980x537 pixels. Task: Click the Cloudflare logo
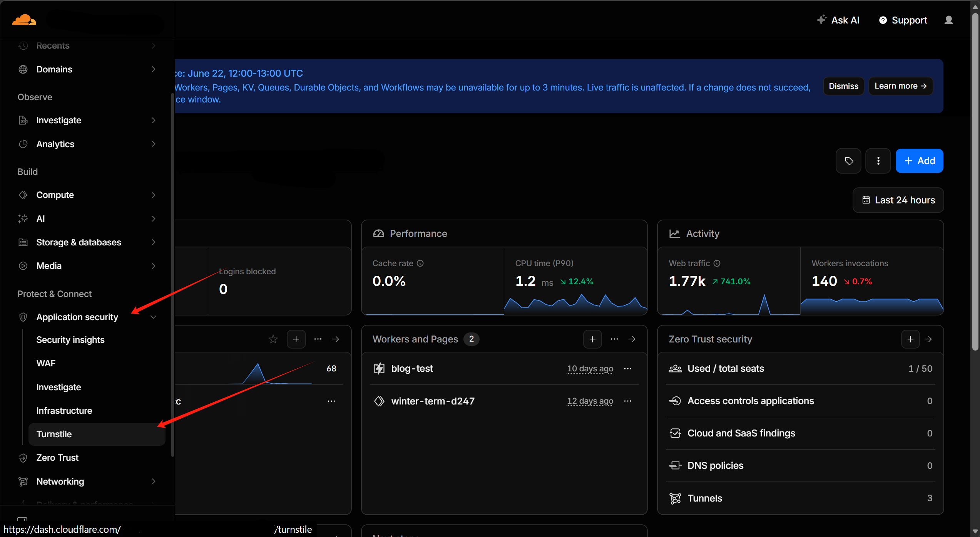click(24, 20)
